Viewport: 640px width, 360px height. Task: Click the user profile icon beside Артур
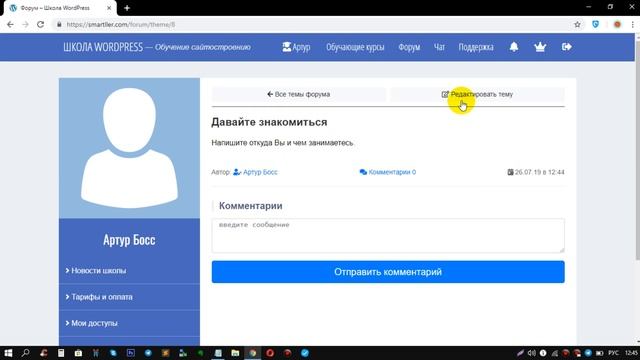coord(287,47)
